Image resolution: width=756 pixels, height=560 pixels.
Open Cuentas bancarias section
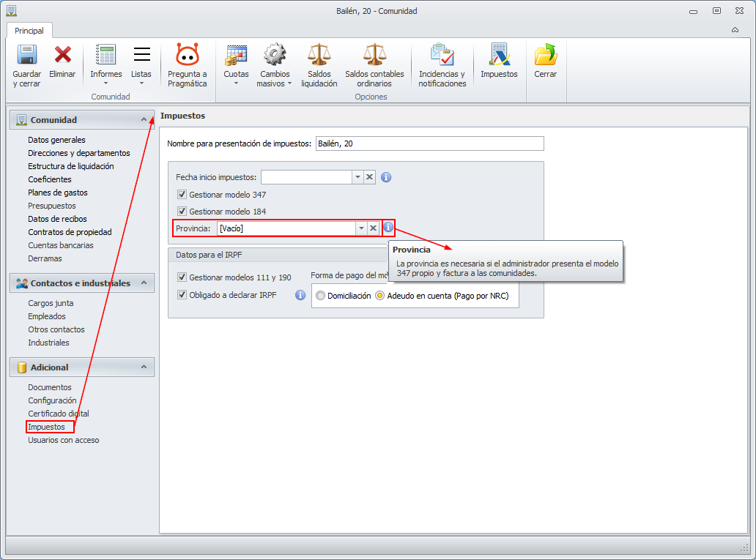click(61, 245)
